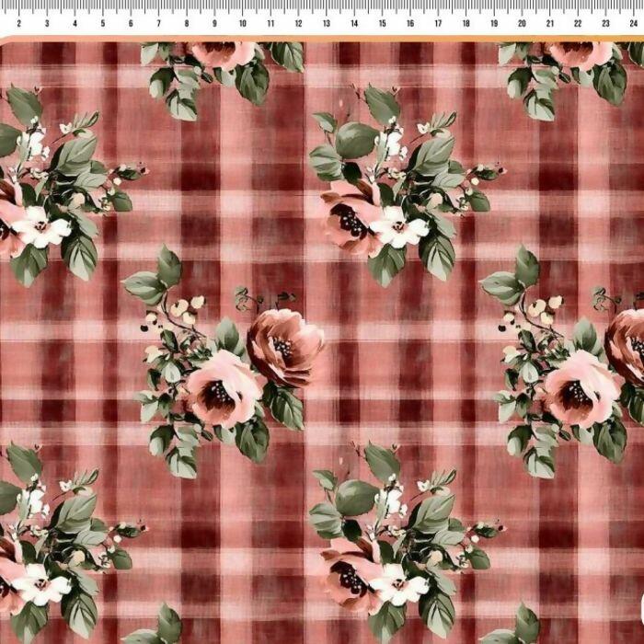Click the 10 mark on the ruler

click(x=243, y=23)
